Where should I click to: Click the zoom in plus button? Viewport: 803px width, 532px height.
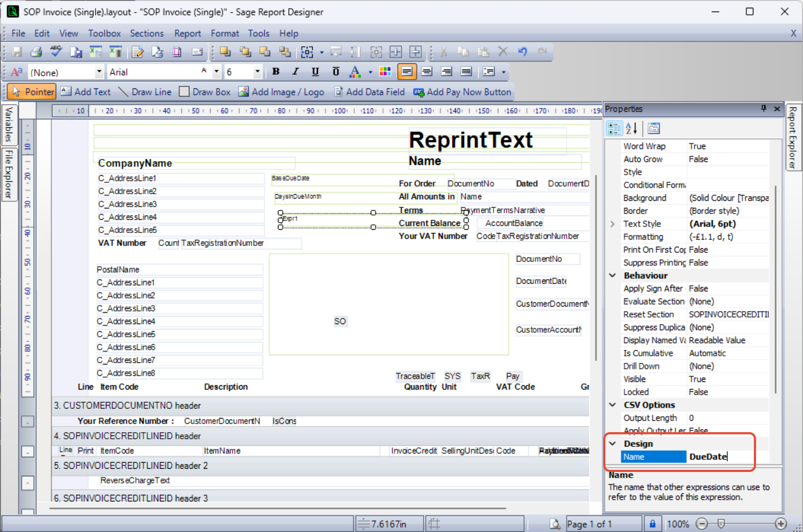[x=781, y=523]
